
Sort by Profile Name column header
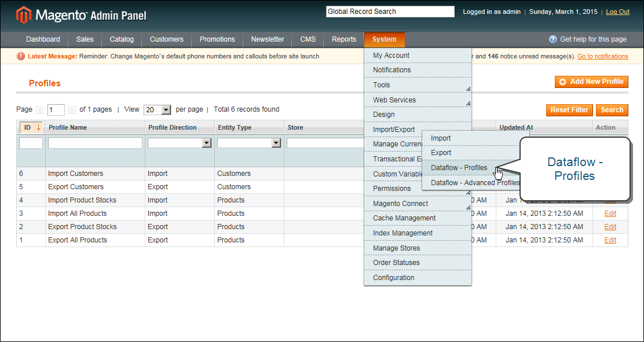[68, 128]
